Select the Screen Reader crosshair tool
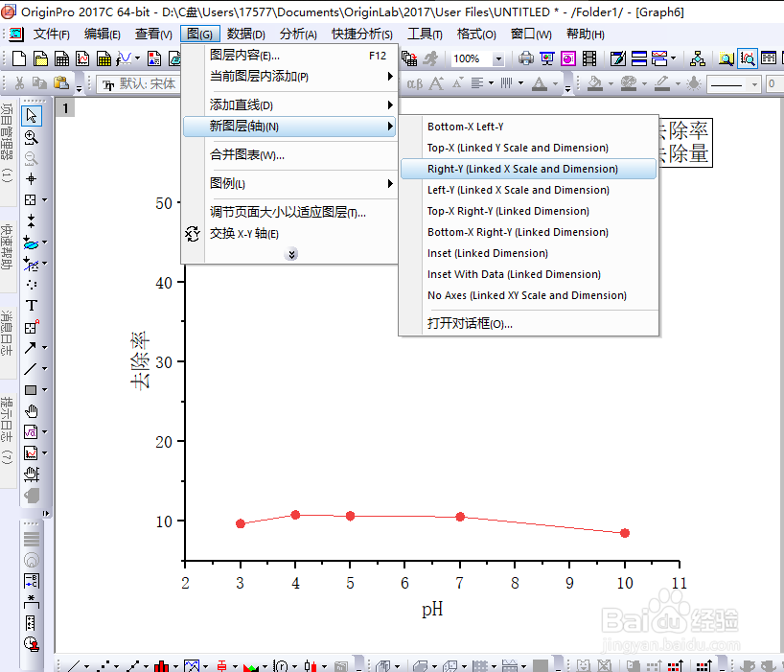Screen dimensions: 784x672 31,179
